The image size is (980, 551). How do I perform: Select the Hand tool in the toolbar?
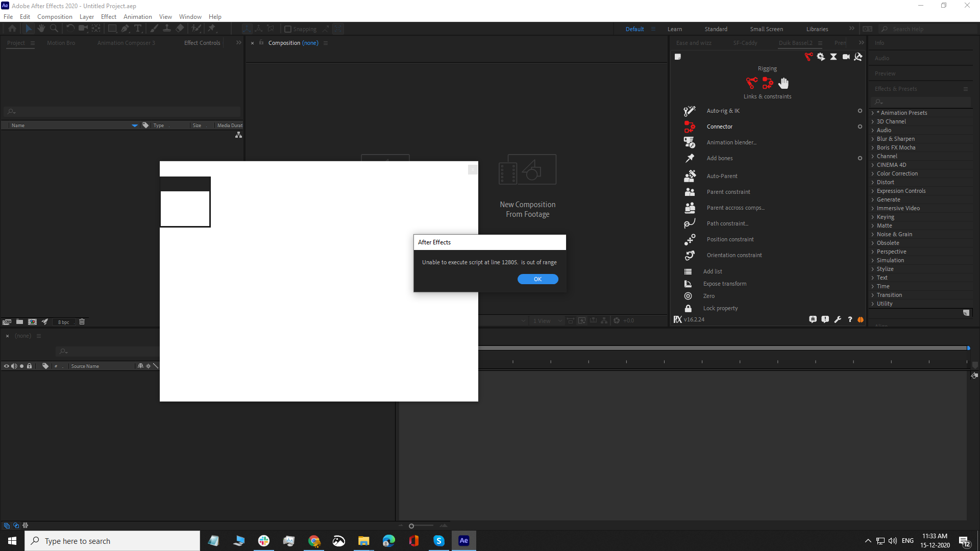coord(41,29)
